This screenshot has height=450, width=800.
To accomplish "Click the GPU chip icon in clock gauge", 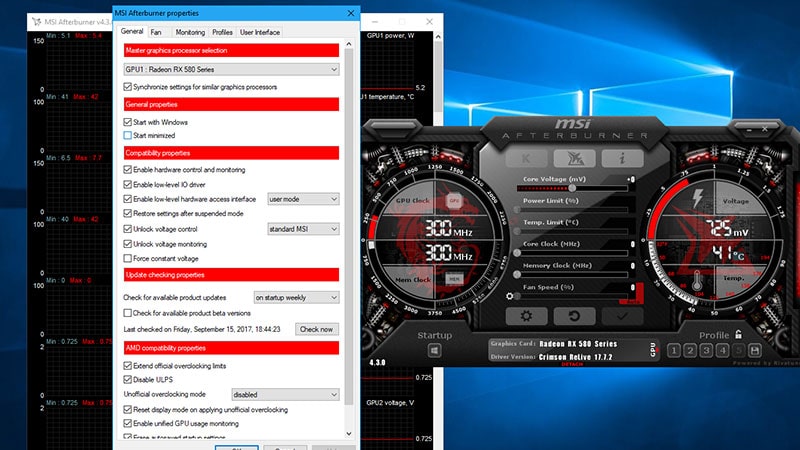I will click(454, 201).
